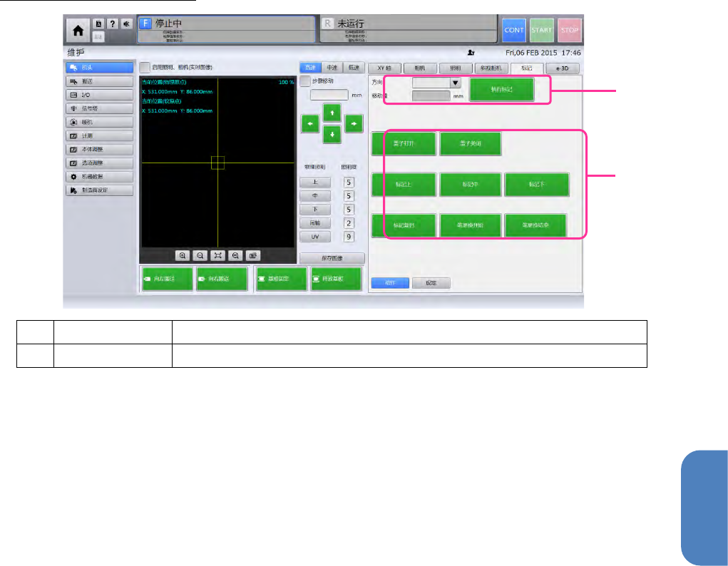Click the green START button
The height and width of the screenshot is (566, 728).
[x=541, y=30]
